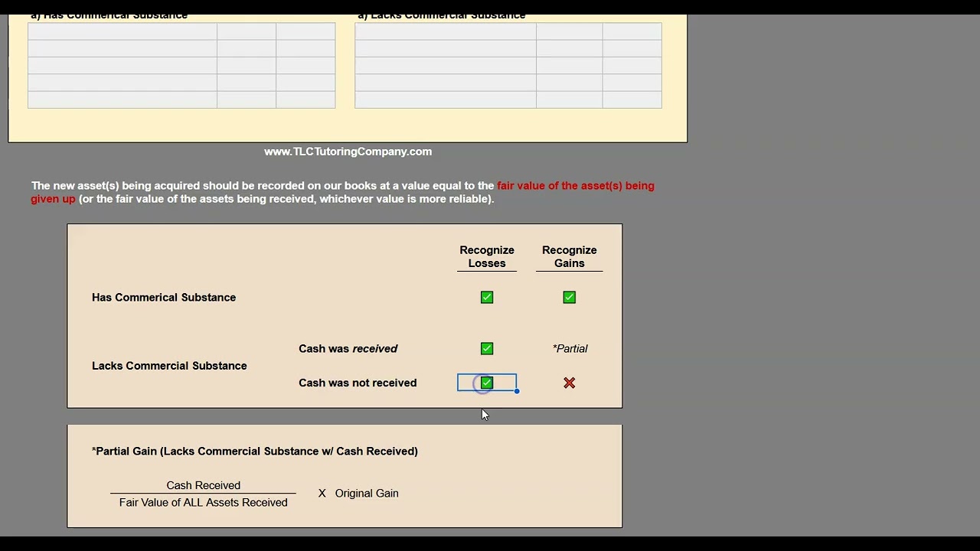Click the Original Gain text

click(x=367, y=493)
